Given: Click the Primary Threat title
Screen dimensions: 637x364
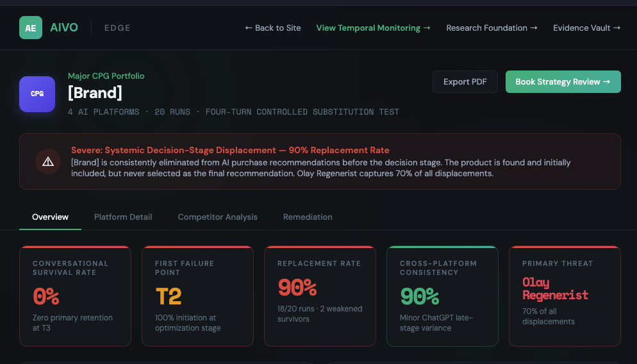Looking at the screenshot, I should pos(558,263).
